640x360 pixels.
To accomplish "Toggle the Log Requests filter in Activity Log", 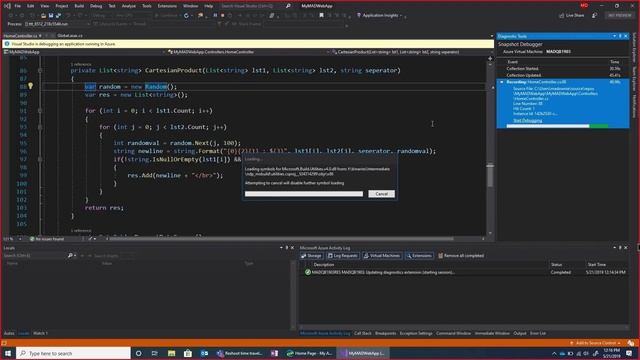I will pos(343,256).
